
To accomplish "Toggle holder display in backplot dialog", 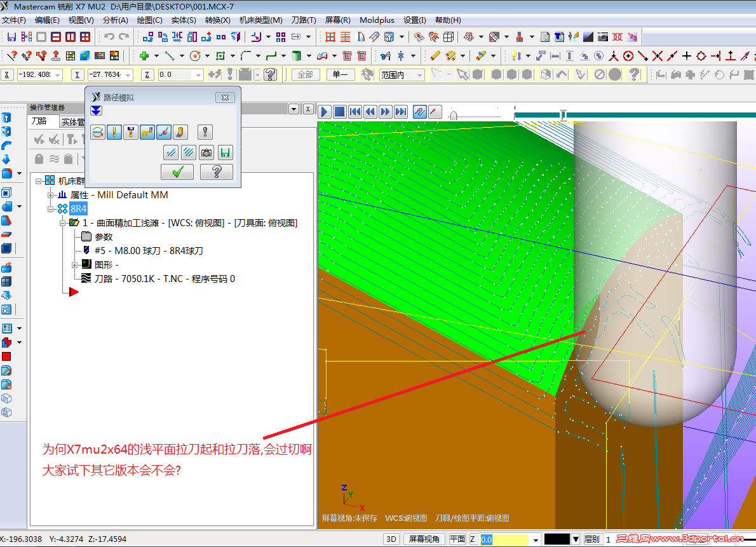I will [131, 132].
